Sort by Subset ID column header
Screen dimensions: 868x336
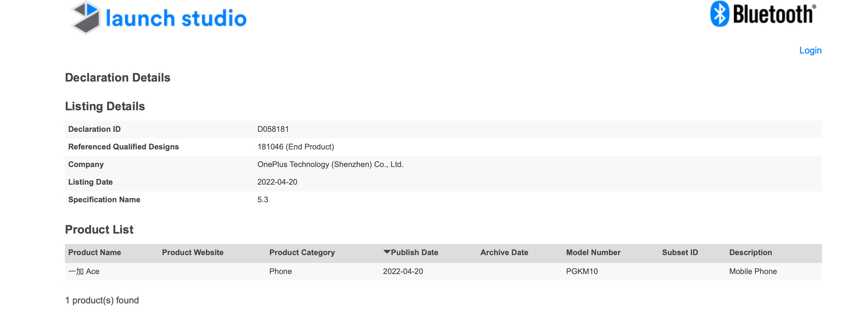pos(680,252)
